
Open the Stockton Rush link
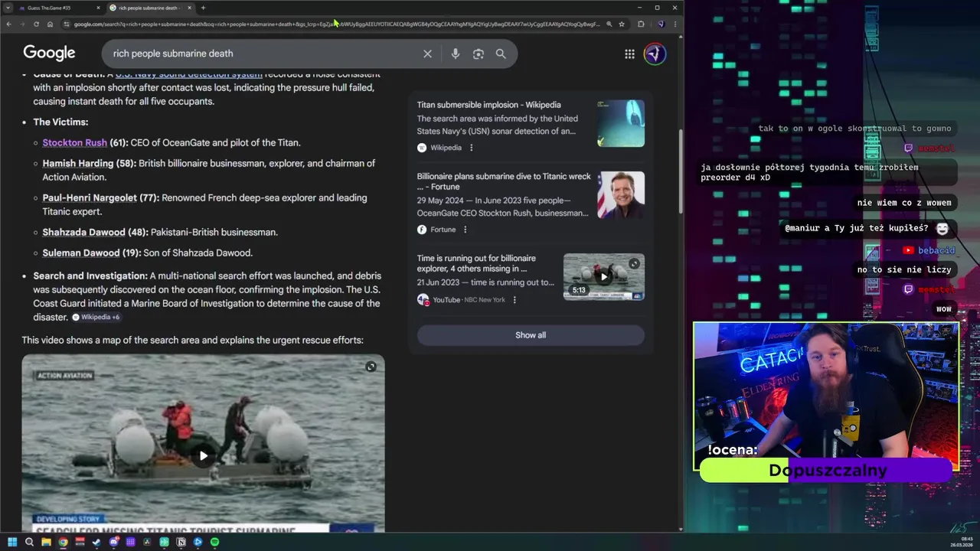pos(74,142)
